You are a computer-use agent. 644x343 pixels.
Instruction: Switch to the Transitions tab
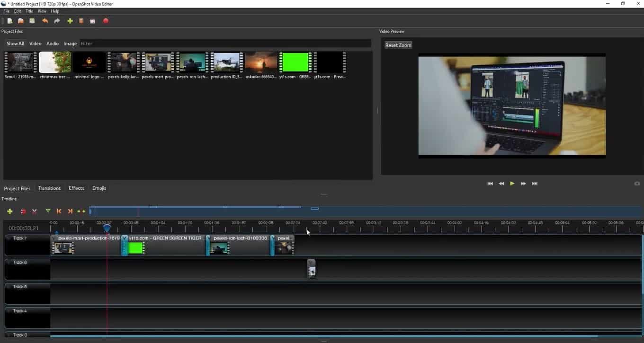(49, 188)
